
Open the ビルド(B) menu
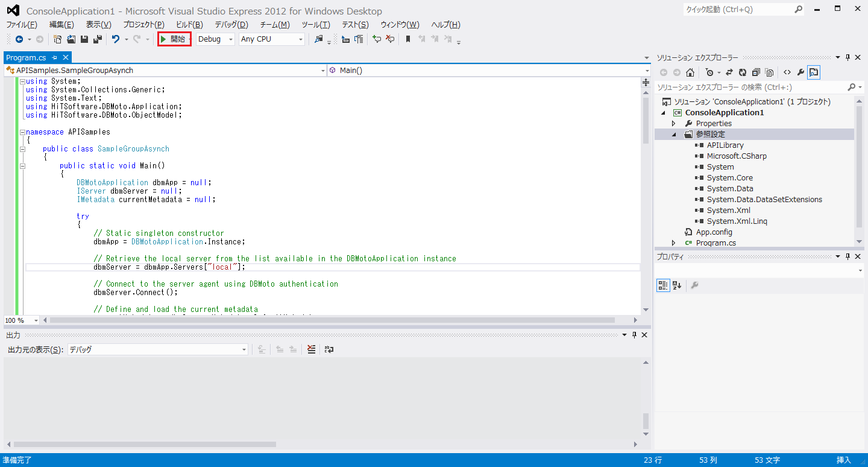point(189,25)
